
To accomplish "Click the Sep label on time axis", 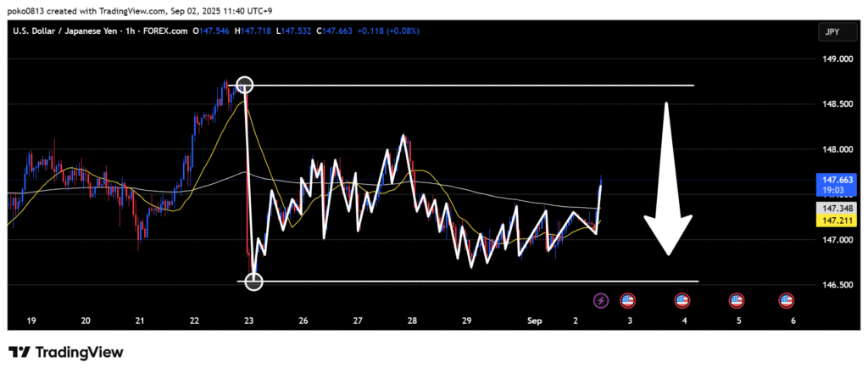I will (535, 321).
